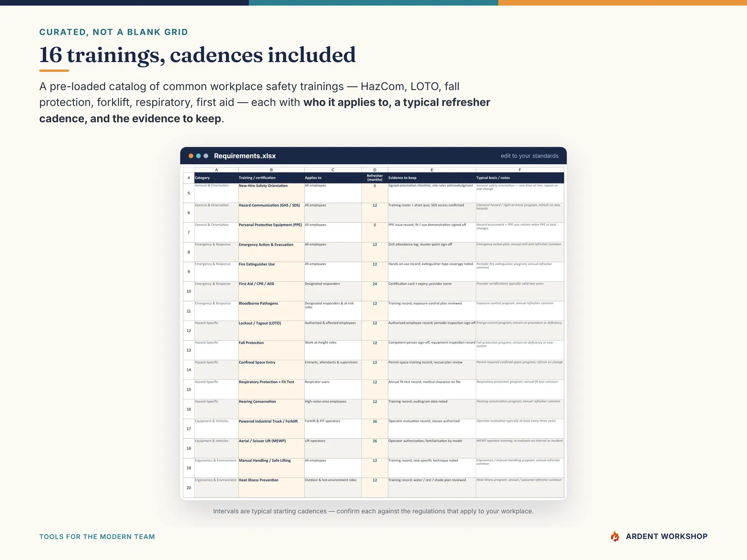Click 'Drill attendance log; muster-point sign-off' cell
This screenshot has height=560, width=747.
(432, 252)
